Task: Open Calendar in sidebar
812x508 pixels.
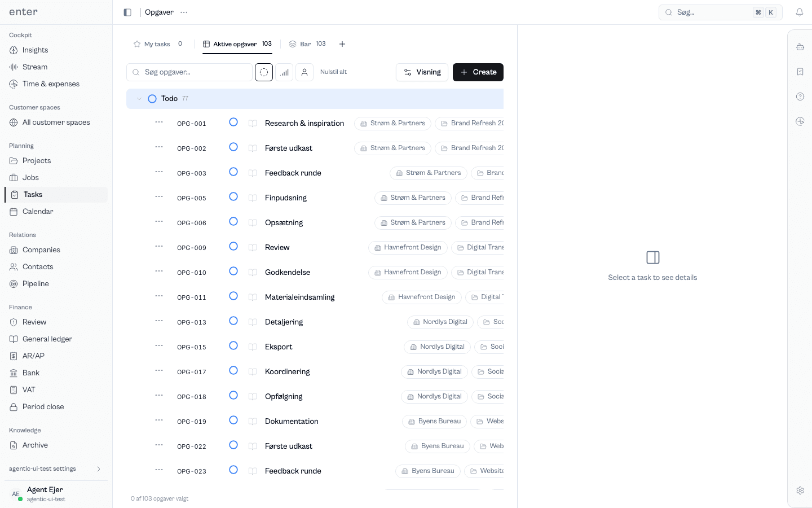Action: point(56,212)
